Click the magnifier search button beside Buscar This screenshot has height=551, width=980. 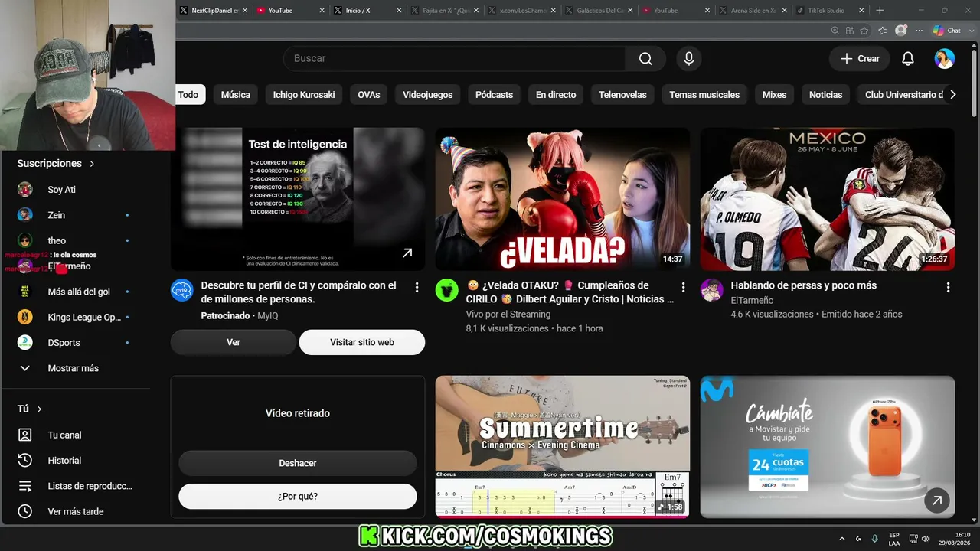tap(645, 59)
